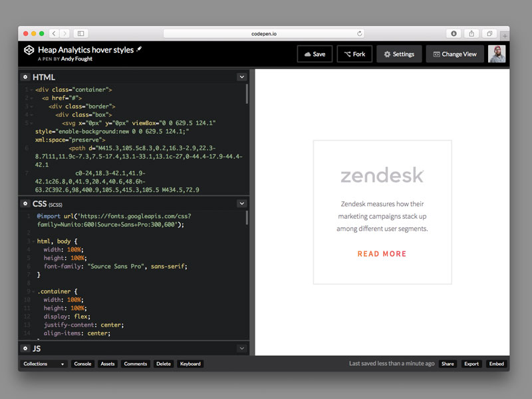Expand the HTML panel dropdown chevron
This screenshot has width=532, height=399.
coord(242,77)
